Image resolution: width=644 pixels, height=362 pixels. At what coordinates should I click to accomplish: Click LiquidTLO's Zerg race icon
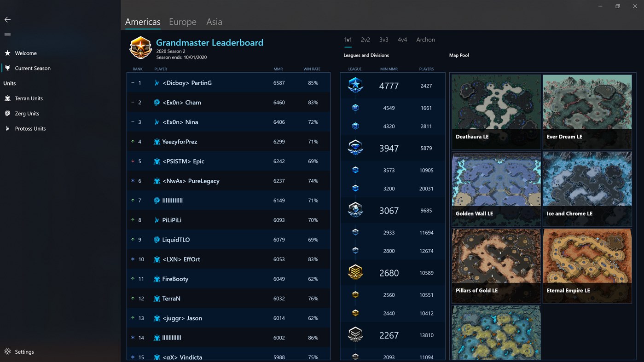point(157,240)
